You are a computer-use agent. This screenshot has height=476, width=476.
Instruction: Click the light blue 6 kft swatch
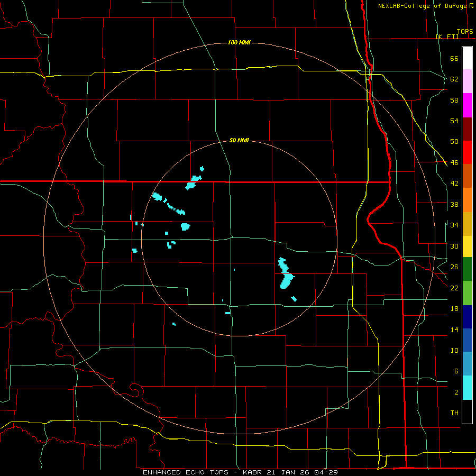coord(467,364)
